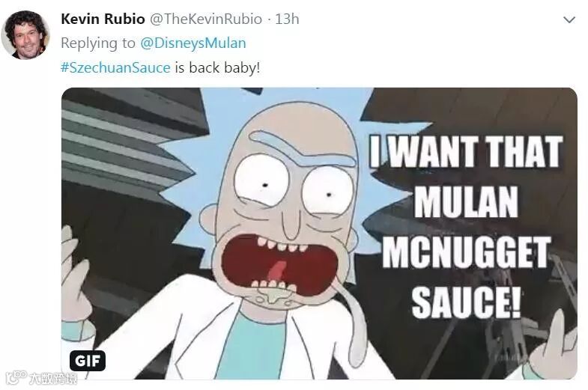Viewport: 588px width, 390px height.
Task: Expand the tweet options chevron menu
Action: point(569,19)
